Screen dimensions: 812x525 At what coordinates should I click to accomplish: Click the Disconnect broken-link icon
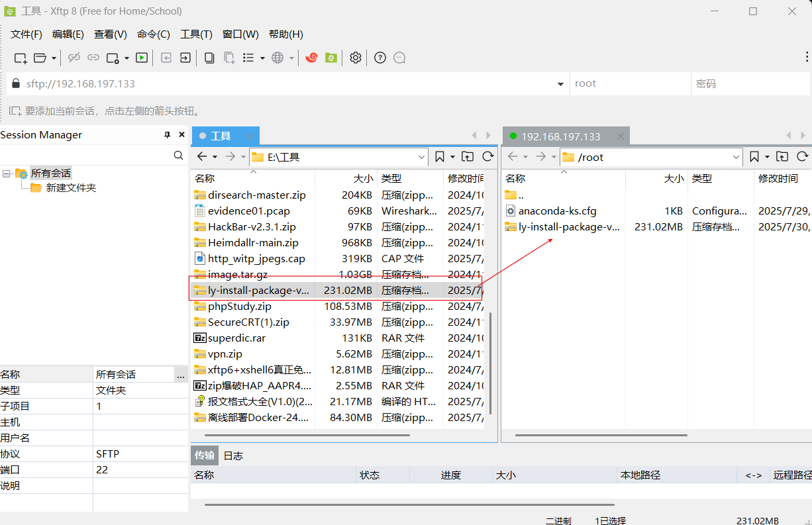74,58
